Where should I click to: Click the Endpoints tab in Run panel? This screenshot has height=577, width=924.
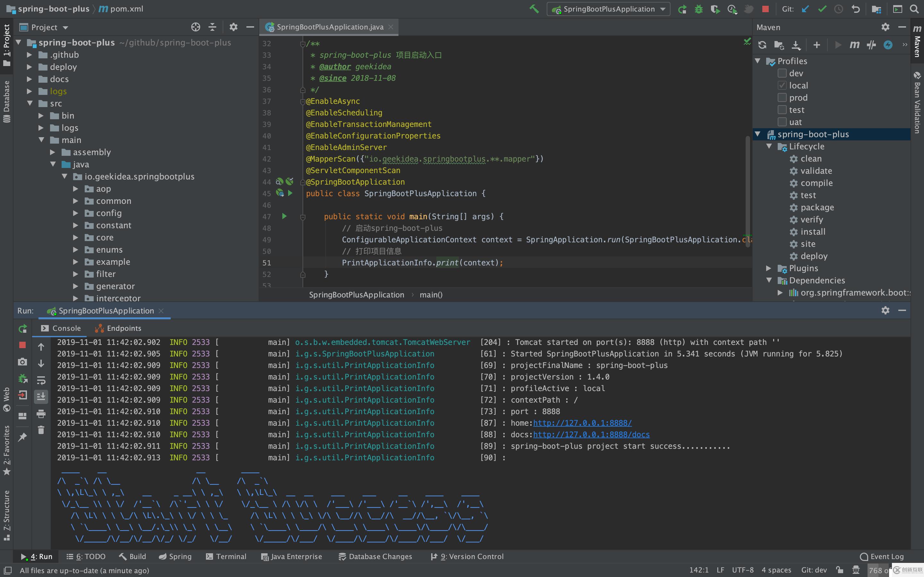click(124, 327)
